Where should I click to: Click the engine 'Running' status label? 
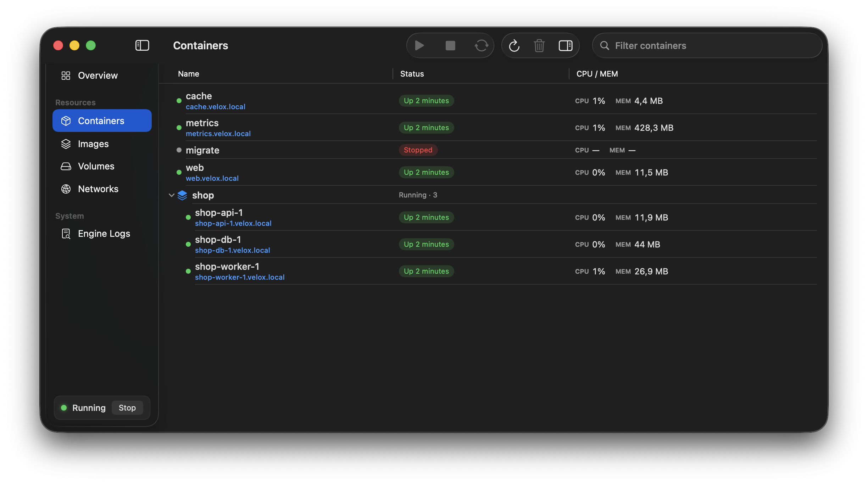89,408
